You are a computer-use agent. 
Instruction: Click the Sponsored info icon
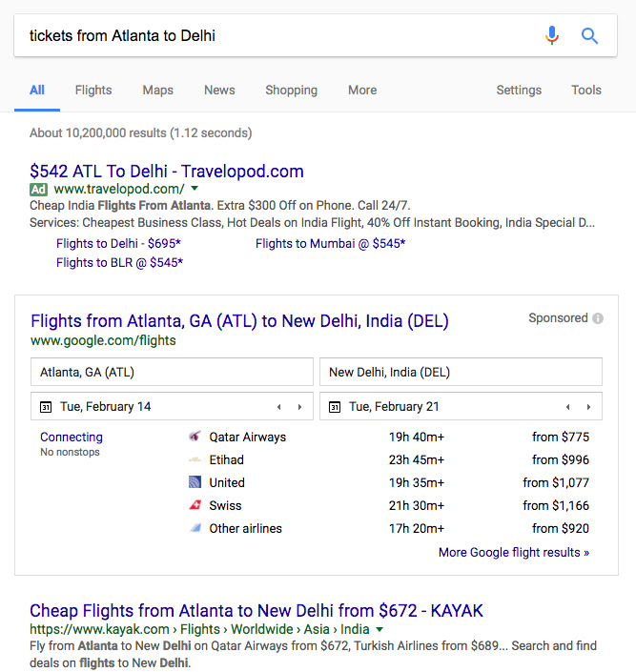point(598,318)
